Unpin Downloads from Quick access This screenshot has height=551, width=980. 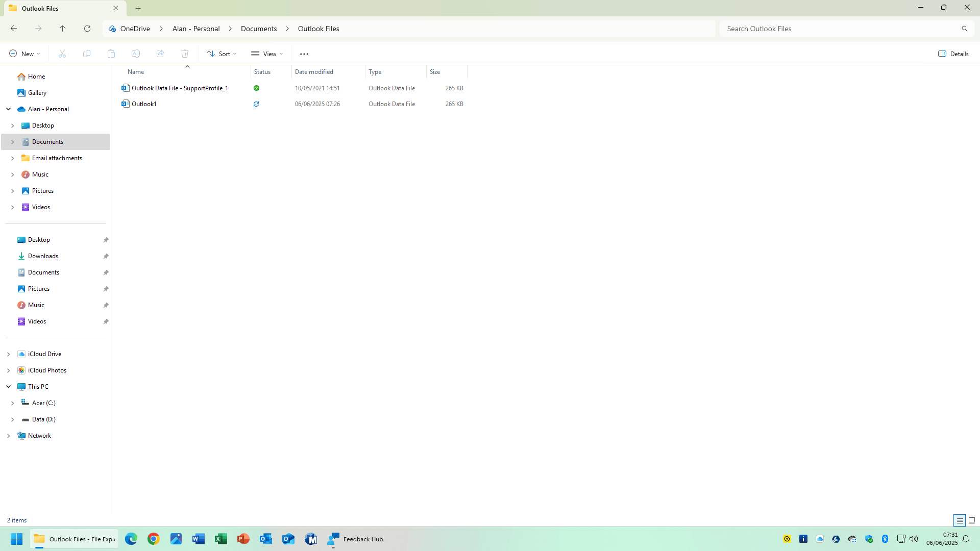106,256
